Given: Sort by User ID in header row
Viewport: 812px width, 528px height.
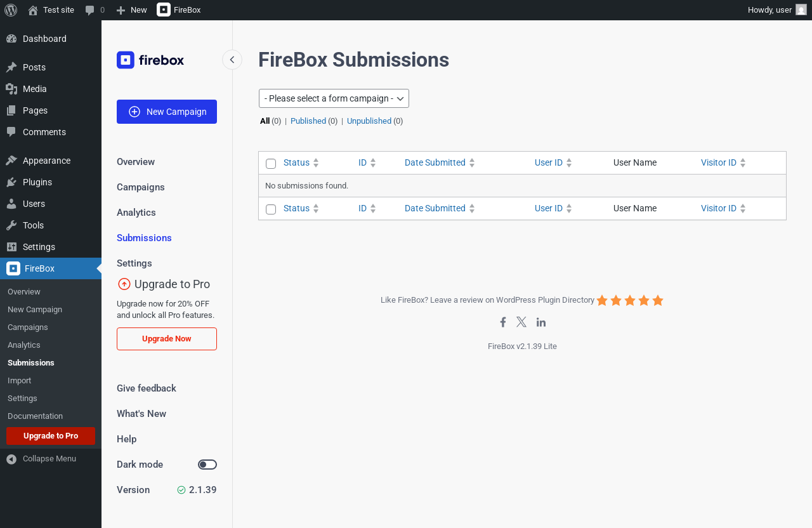Looking at the screenshot, I should (554, 162).
